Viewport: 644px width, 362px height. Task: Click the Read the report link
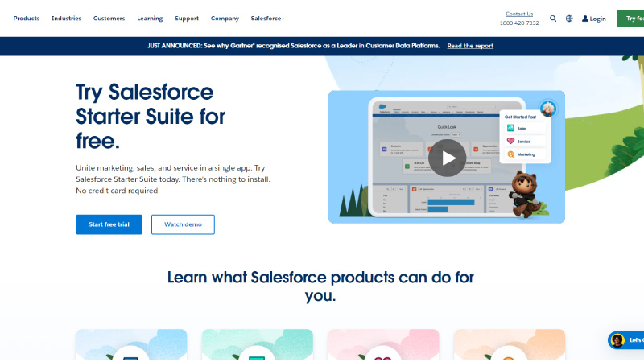(470, 46)
